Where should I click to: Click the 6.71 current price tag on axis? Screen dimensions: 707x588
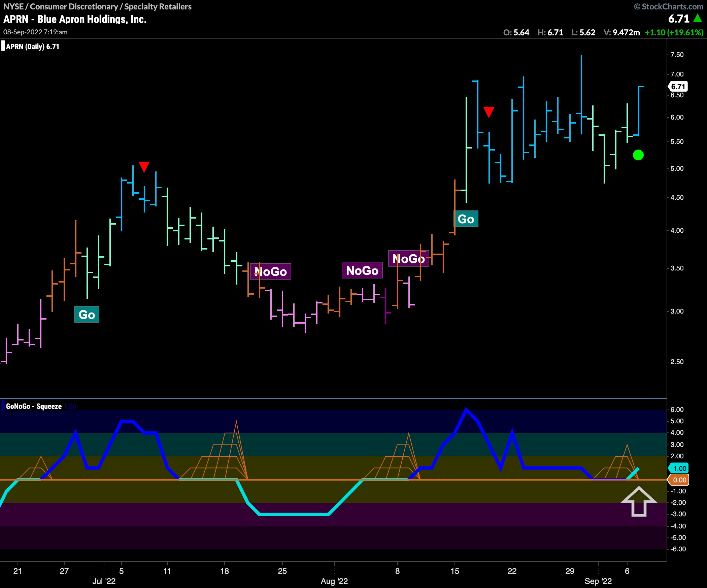[678, 87]
